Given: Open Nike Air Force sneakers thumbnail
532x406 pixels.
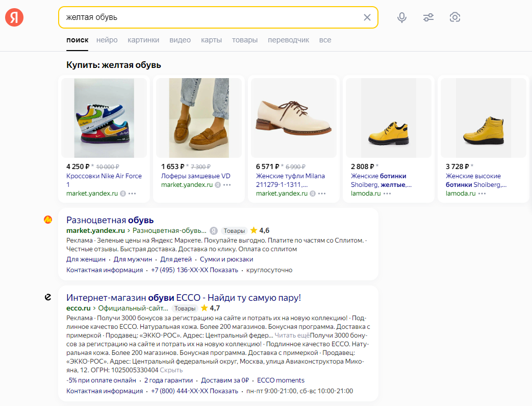Looking at the screenshot, I should click(104, 118).
